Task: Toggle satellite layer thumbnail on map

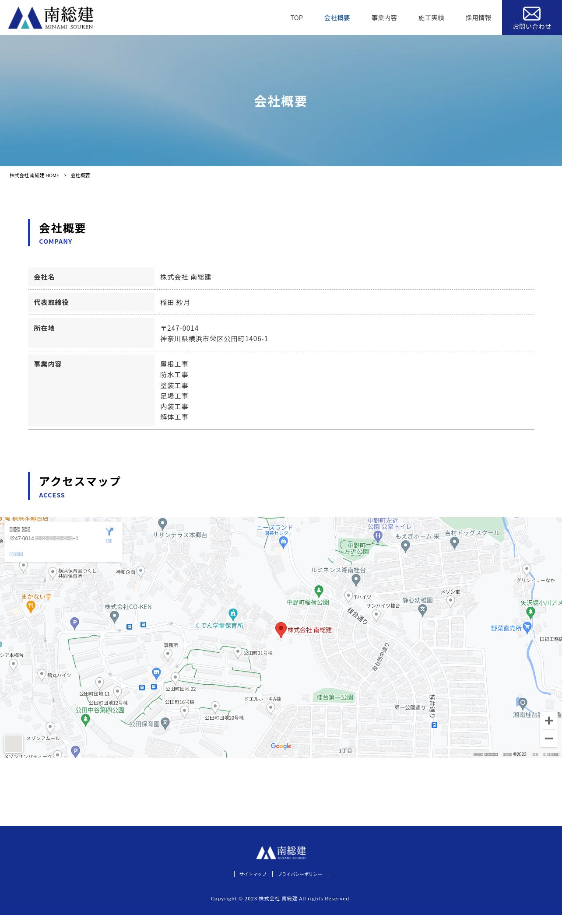Action: 14,743
